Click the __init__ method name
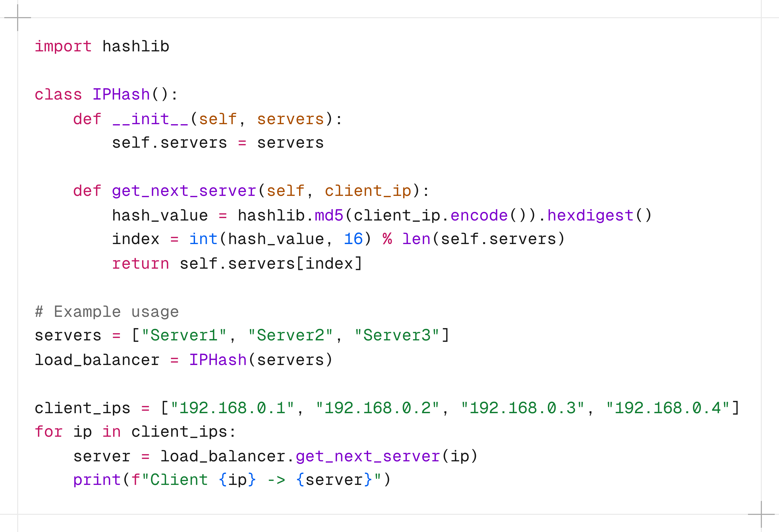Screen dimensions: 779x532 (150, 119)
